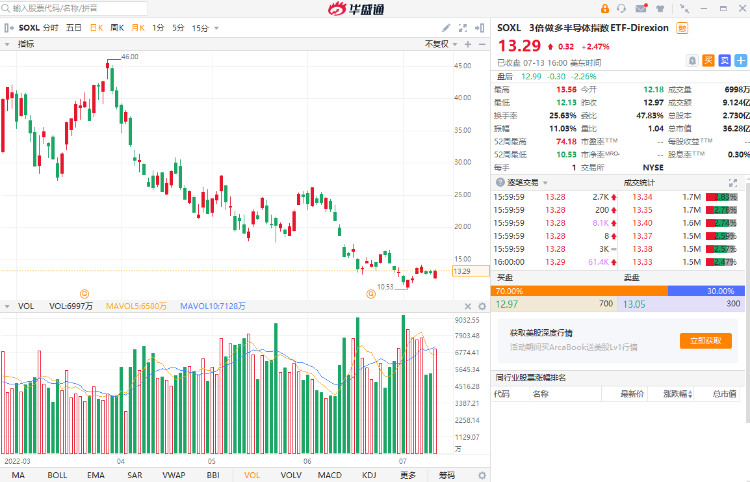750x482 pixels.
Task: Click the earnings marker near July
Action: 371,294
